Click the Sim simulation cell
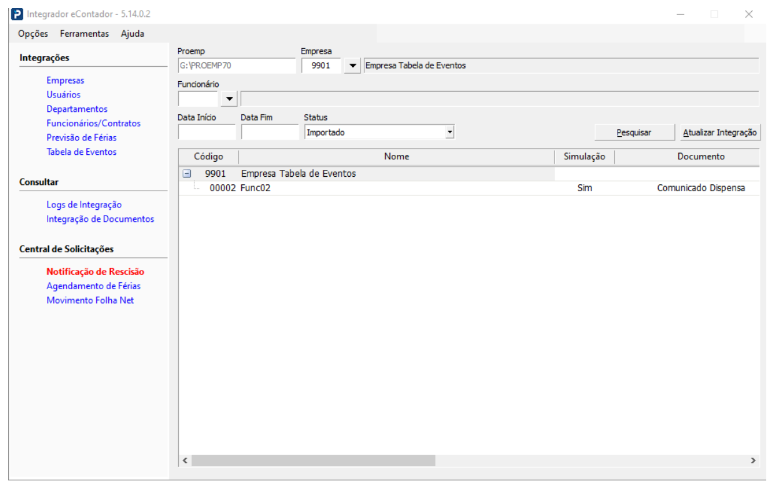The image size is (775, 487). (585, 188)
